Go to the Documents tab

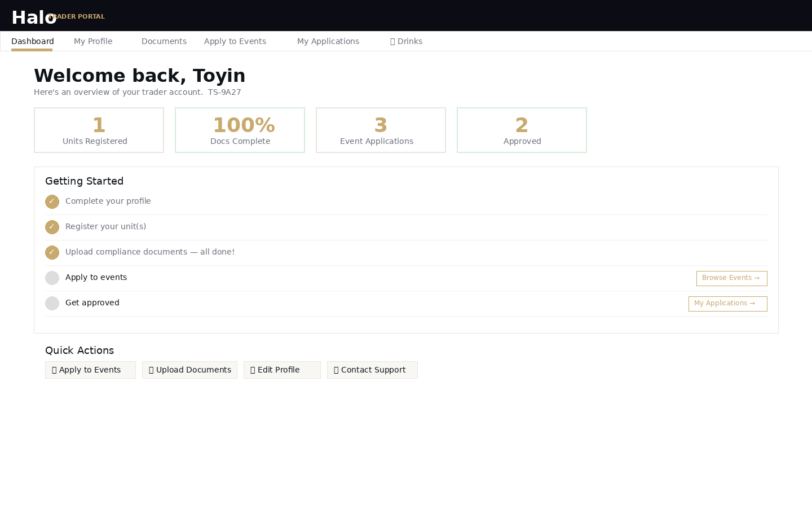pos(164,41)
